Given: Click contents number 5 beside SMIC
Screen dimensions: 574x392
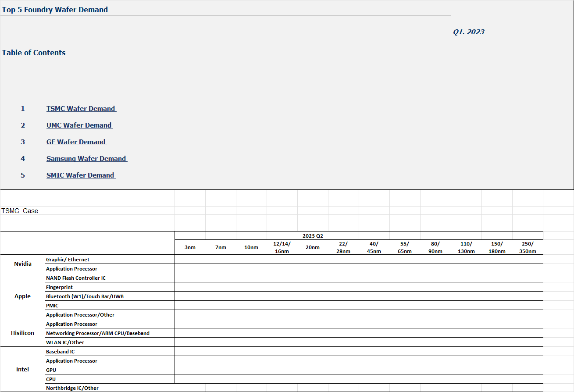Looking at the screenshot, I should click(23, 175).
